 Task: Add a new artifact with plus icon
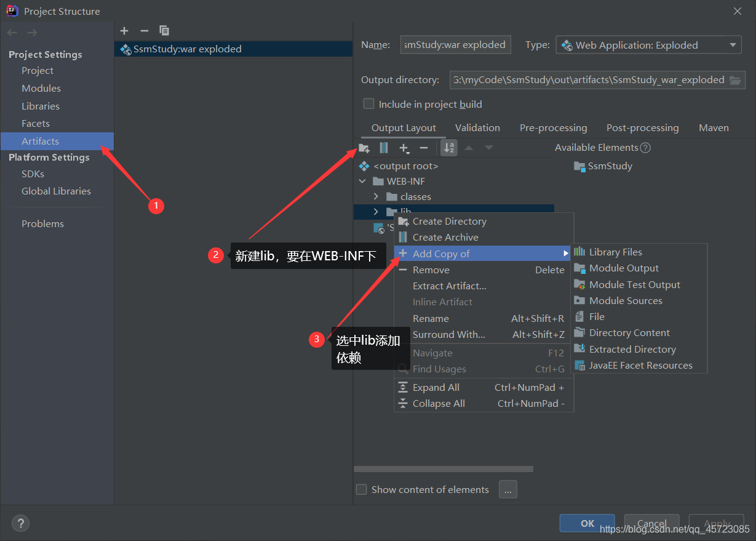click(x=124, y=30)
